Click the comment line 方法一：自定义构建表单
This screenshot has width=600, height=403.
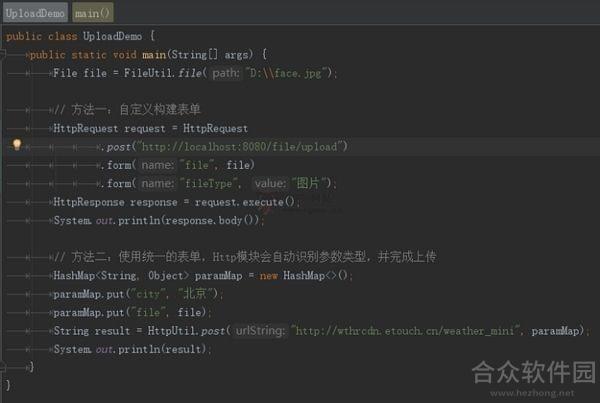[x=127, y=110]
